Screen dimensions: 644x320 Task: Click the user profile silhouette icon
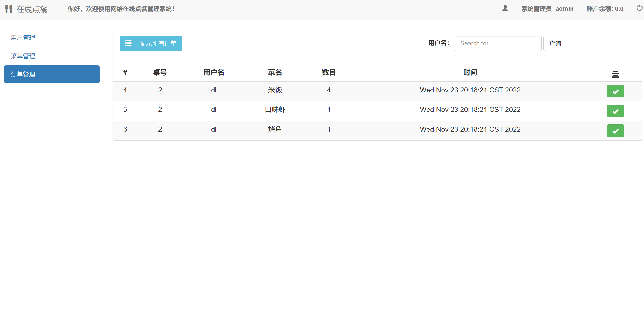point(505,8)
